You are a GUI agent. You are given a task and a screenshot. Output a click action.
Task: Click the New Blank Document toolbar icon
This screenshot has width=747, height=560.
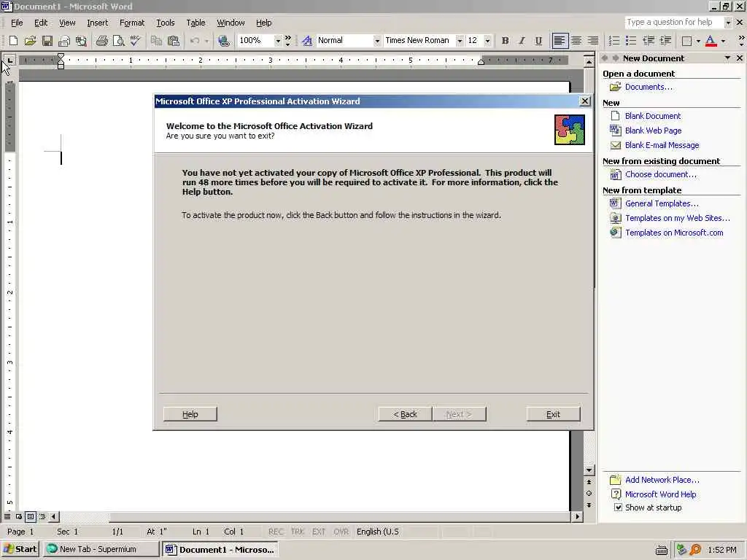13,41
